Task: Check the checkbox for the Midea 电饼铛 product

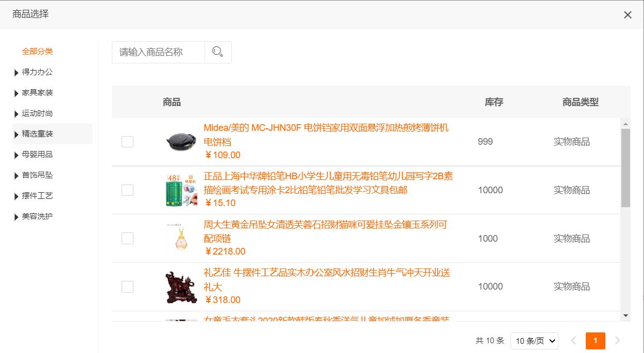Action: pos(127,141)
